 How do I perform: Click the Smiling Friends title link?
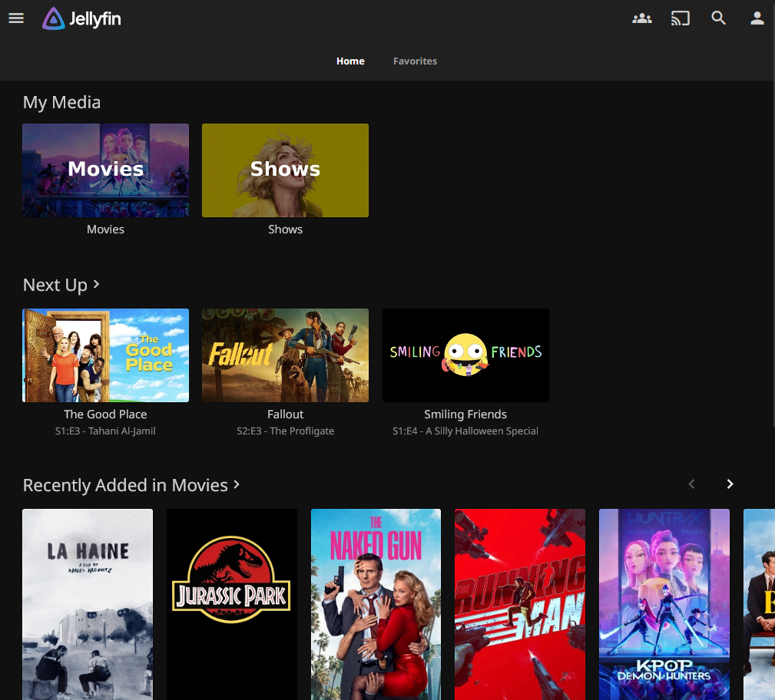(465, 414)
